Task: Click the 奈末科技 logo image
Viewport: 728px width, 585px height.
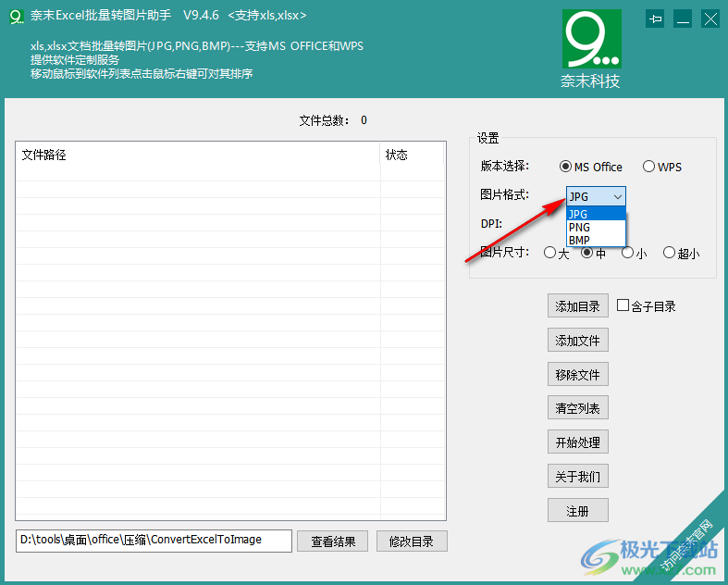Action: point(591,39)
